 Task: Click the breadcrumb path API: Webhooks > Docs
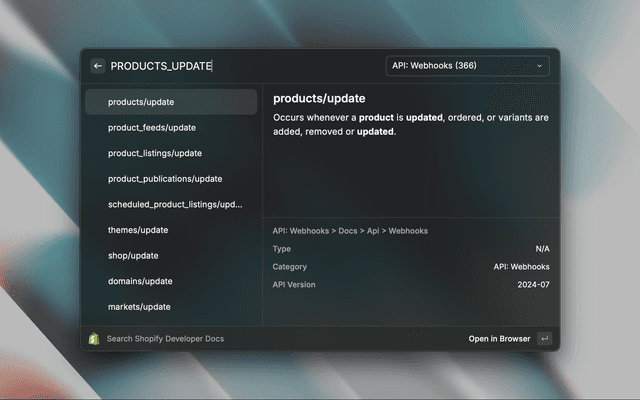click(x=350, y=231)
